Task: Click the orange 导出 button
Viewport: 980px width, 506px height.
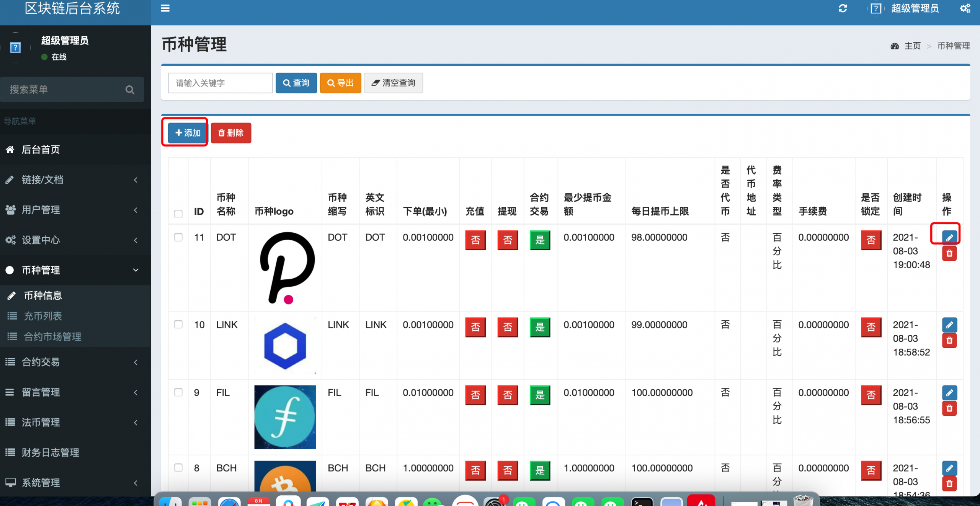Action: tap(340, 83)
